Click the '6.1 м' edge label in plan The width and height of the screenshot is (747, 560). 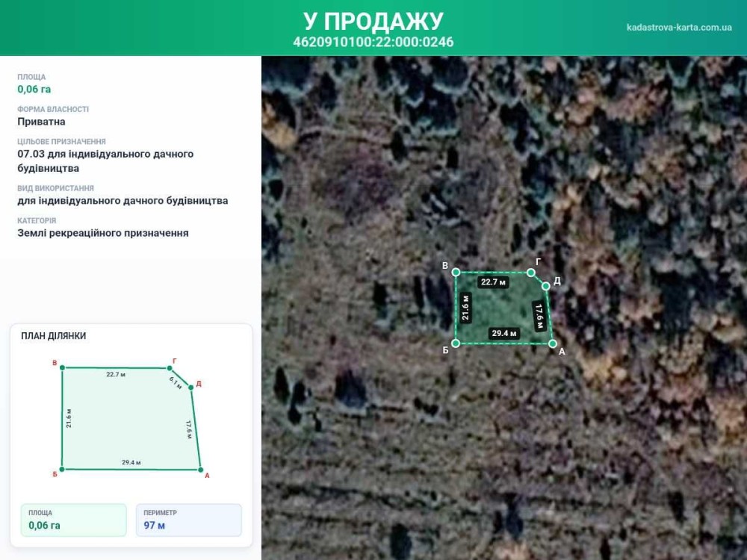pos(176,383)
